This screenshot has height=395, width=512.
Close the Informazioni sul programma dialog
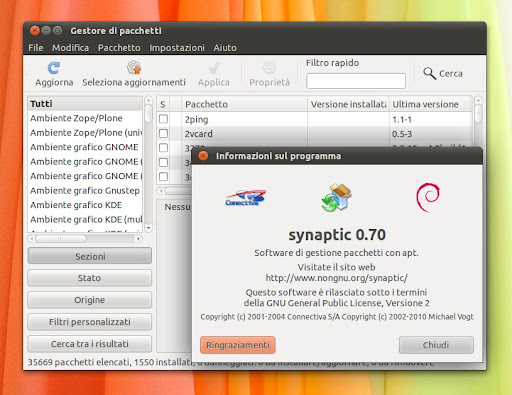(x=203, y=156)
